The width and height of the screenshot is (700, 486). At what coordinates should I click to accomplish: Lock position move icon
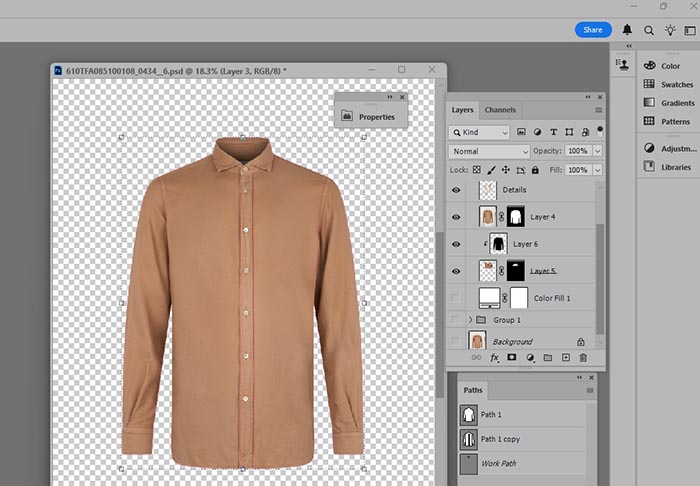pos(505,170)
